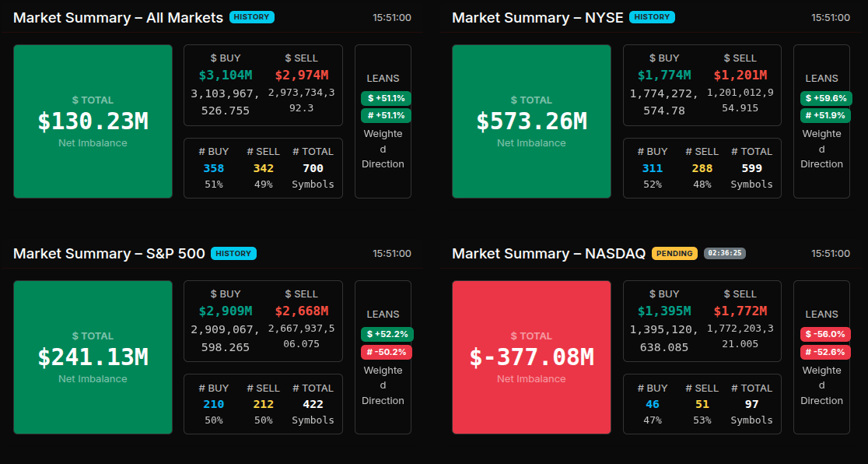The height and width of the screenshot is (464, 868).
Task: Click the Market Summary – NYSE title
Action: (x=537, y=18)
